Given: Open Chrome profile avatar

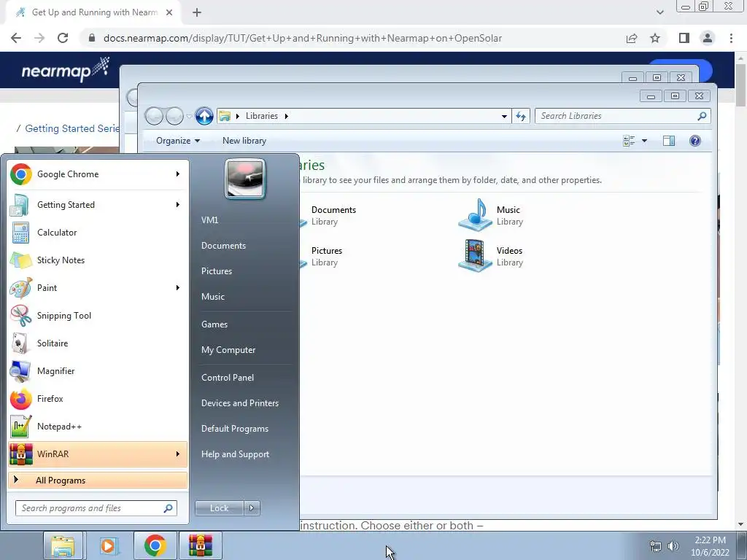Looking at the screenshot, I should pyautogui.click(x=708, y=38).
